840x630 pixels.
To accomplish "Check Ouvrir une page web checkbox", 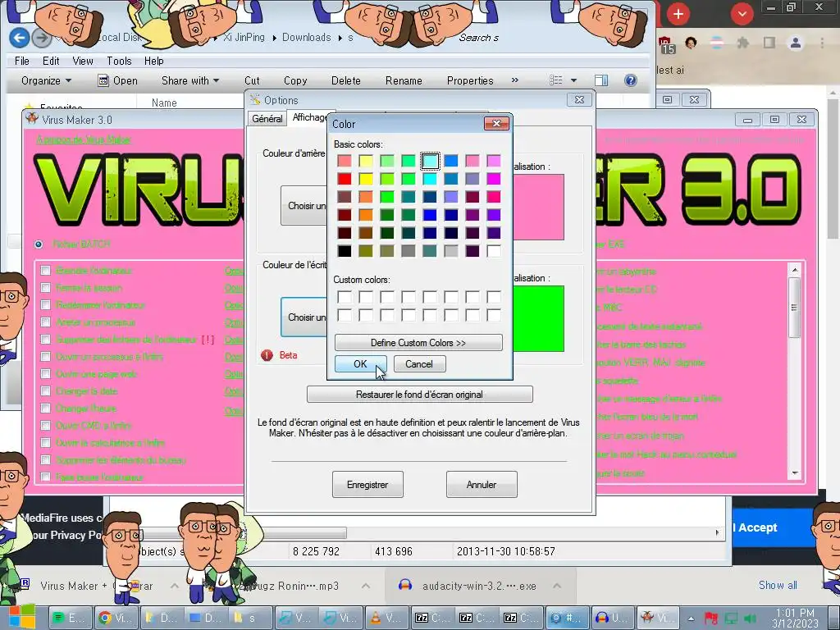I will (46, 374).
